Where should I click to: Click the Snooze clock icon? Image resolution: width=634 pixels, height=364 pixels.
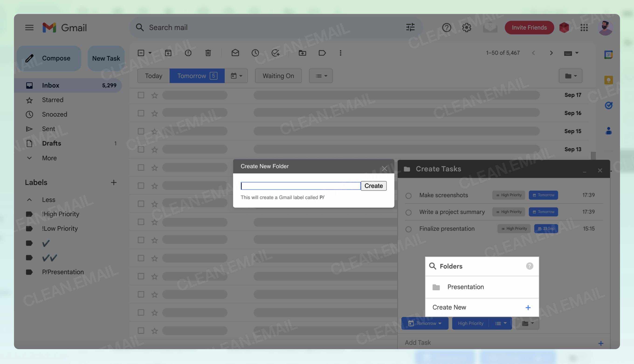point(255,53)
